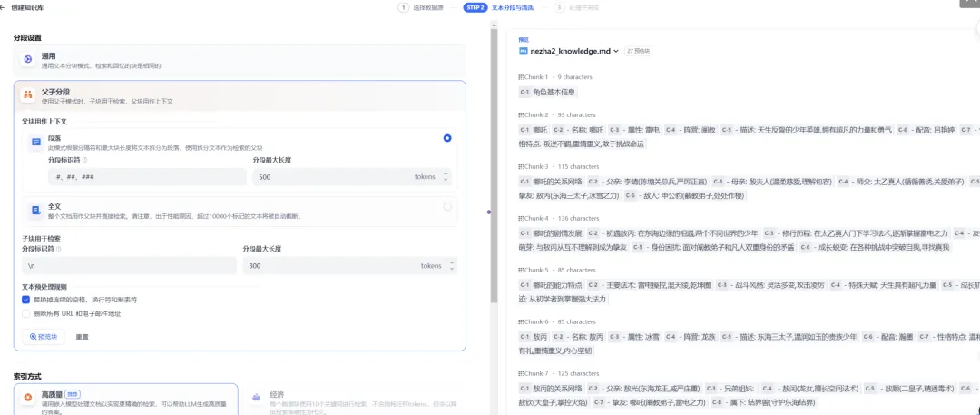Screen dimensions: 980x415
Task: Click the markdown file icon for nezha2_knowledge.md
Action: pyautogui.click(x=524, y=52)
